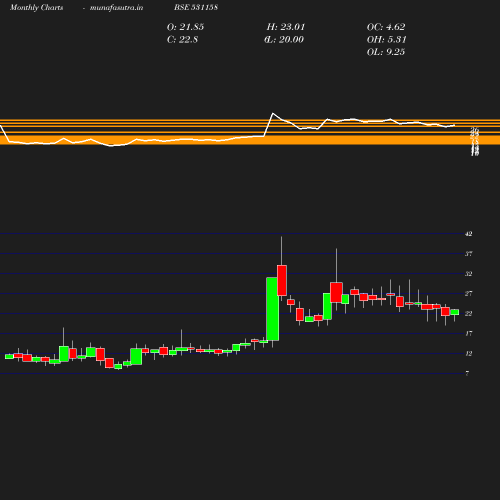Screen dimensions: 500x500
Task: Click the tall green breakout candlestick
Action: 273,309
